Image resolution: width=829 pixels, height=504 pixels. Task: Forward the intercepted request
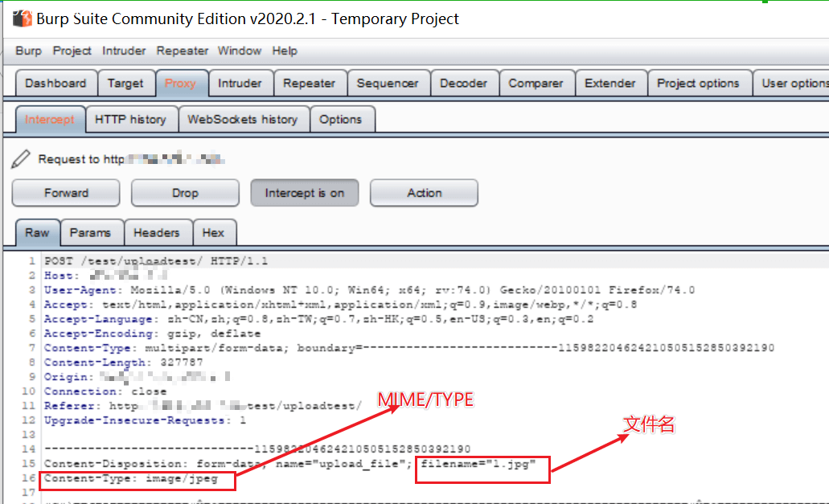[66, 193]
